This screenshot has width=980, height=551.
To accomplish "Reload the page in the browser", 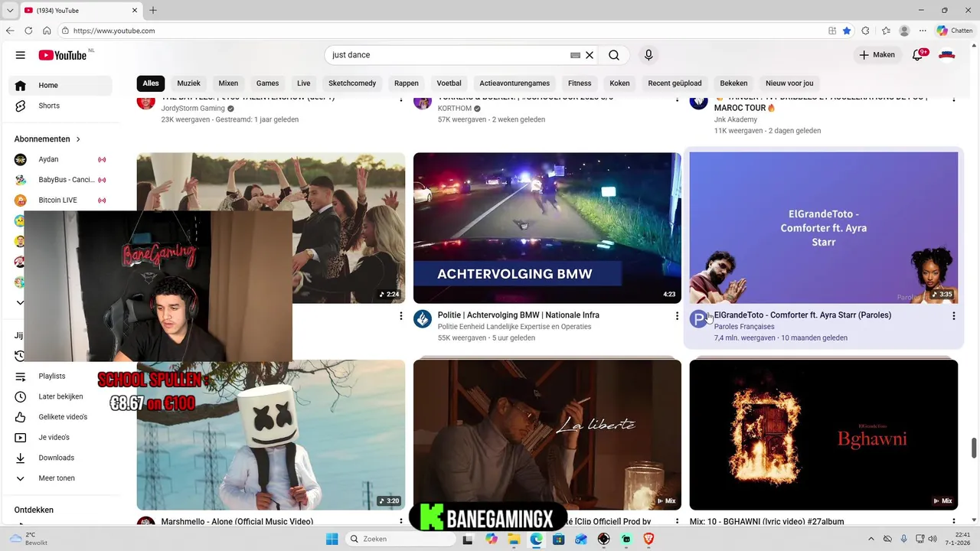I will (x=28, y=31).
